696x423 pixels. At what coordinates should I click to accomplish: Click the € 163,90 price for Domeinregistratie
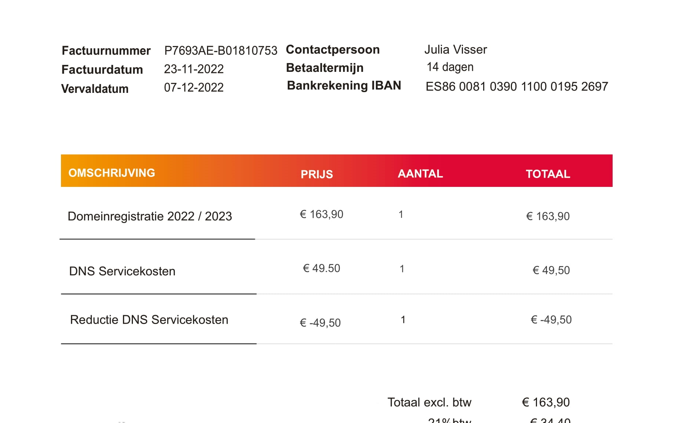click(321, 214)
